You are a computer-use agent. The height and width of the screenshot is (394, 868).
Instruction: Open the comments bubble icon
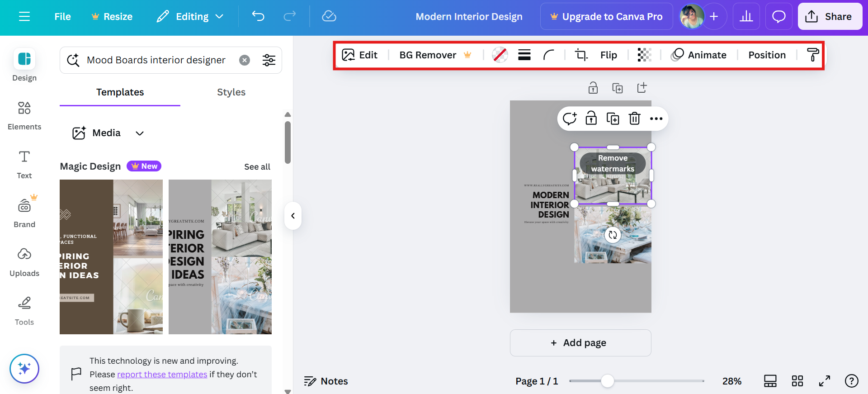(x=779, y=17)
